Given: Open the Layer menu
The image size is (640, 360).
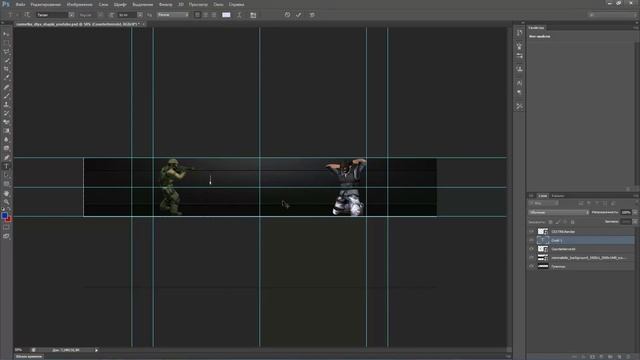Looking at the screenshot, I should point(103,4).
